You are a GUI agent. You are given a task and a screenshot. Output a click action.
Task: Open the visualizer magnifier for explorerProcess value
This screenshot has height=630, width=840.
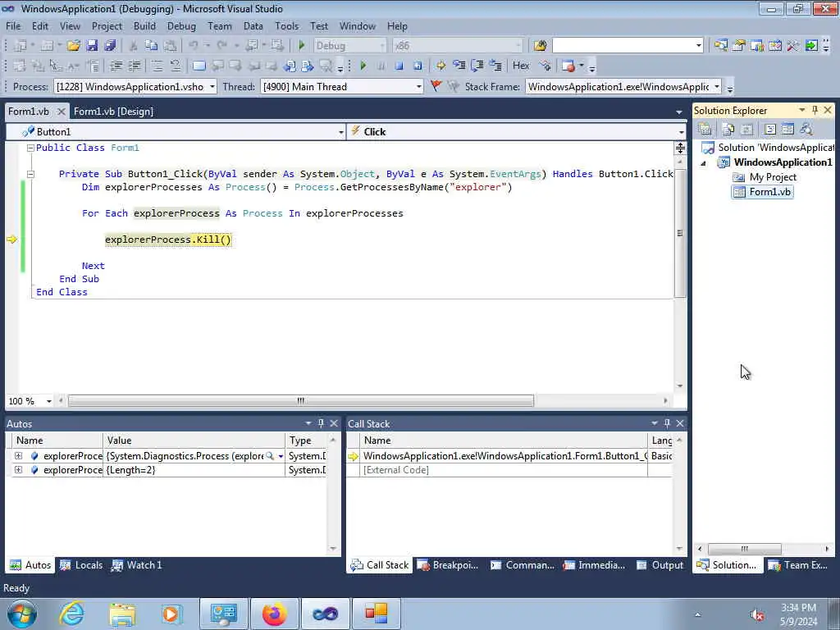(x=270, y=456)
